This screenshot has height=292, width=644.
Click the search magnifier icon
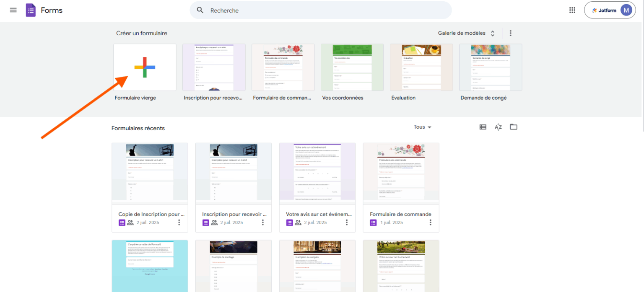[200, 10]
